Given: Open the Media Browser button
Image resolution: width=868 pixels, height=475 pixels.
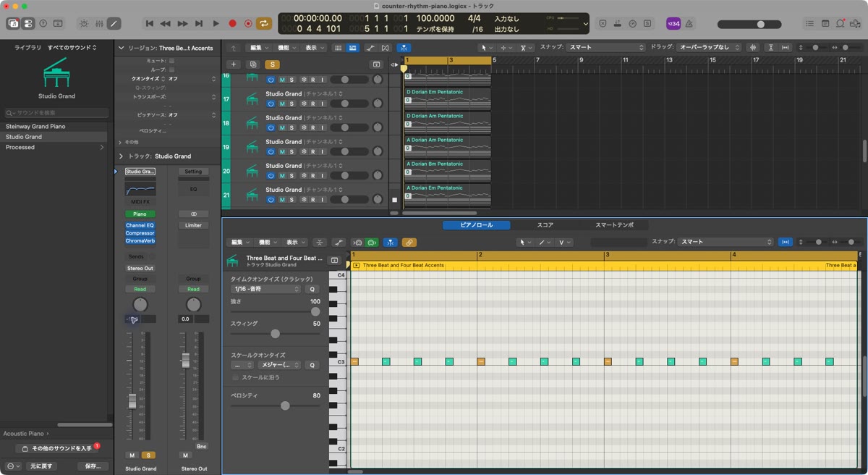Looking at the screenshot, I should tap(854, 23).
